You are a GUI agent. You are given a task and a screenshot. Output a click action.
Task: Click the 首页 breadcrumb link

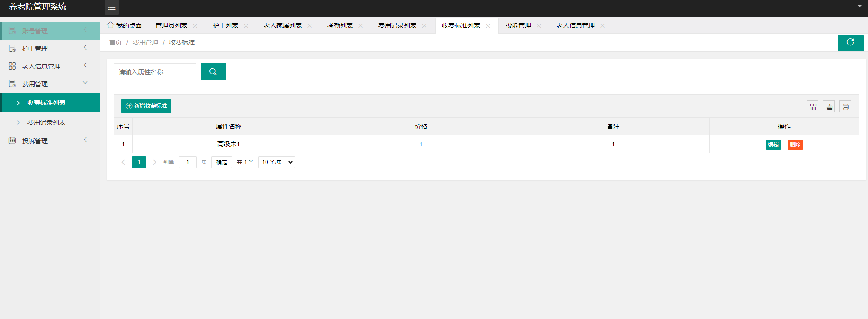115,42
